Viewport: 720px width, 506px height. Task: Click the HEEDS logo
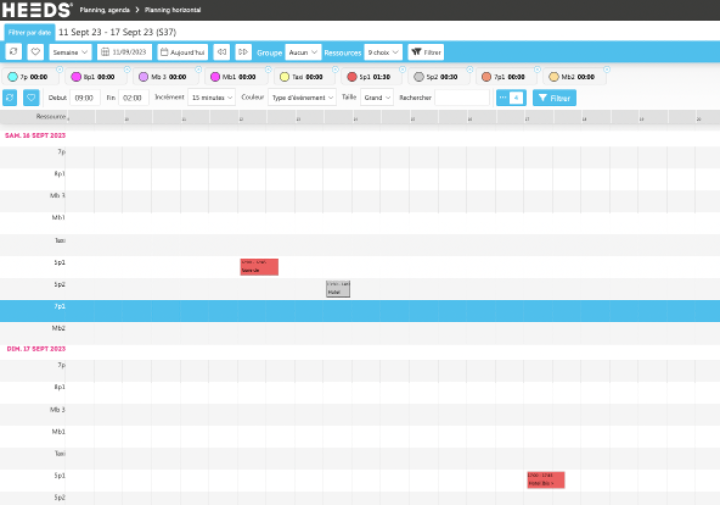37,10
